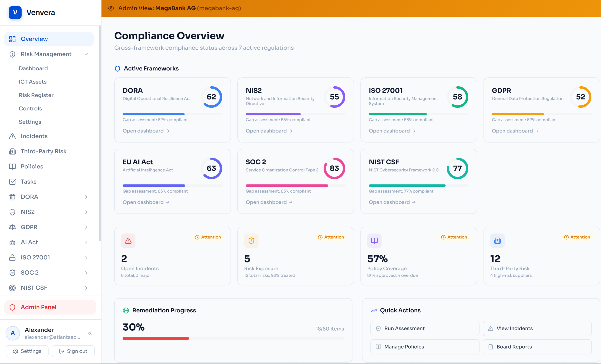Click the Incidents warning triangle icon in sidebar
Image resolution: width=601 pixels, height=364 pixels.
(x=12, y=136)
